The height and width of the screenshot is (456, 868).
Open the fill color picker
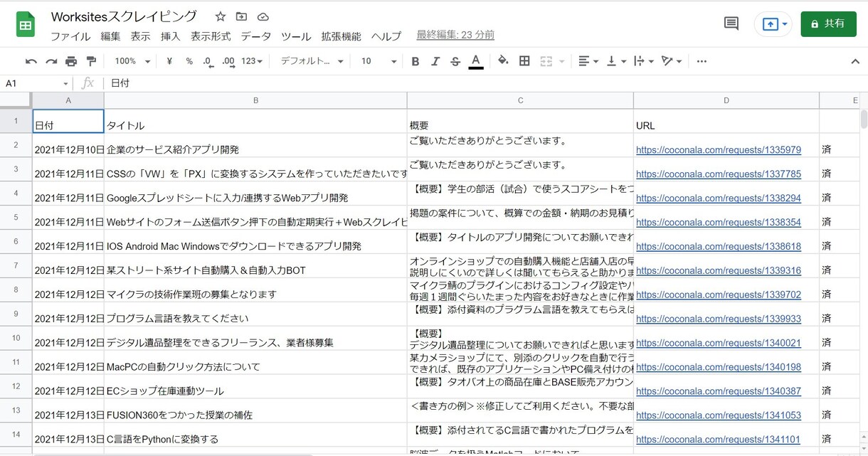coord(503,61)
